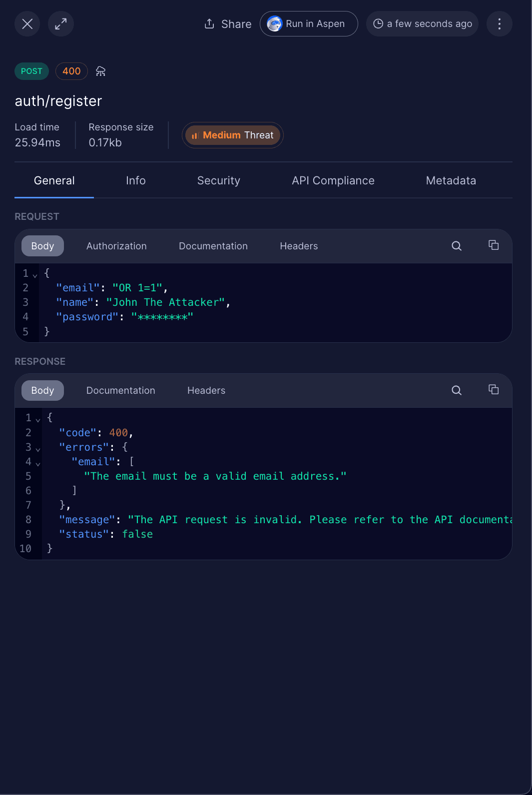Click the Medium Threat badge
The width and height of the screenshot is (532, 795).
[x=233, y=135]
